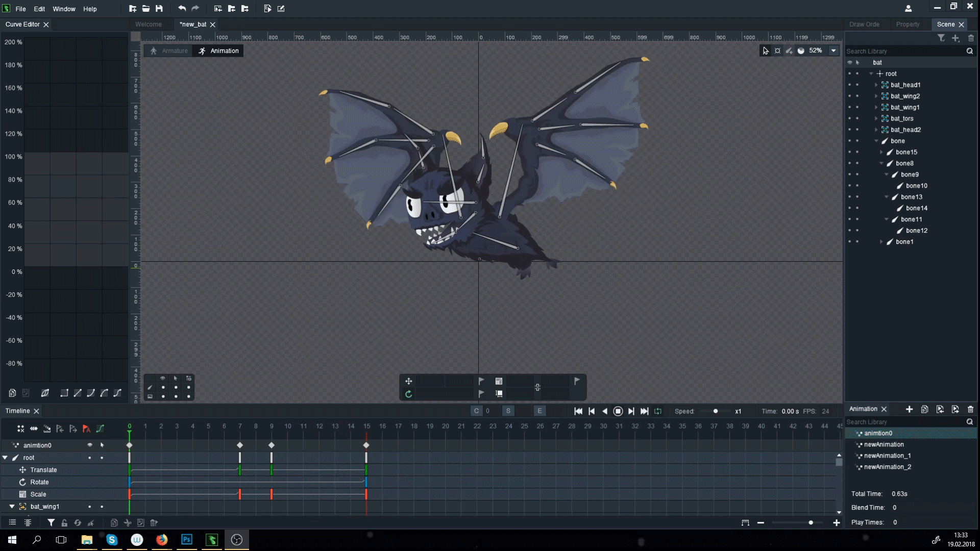The height and width of the screenshot is (551, 980).
Task: Click the Scale keyframe icon
Action: pos(22,494)
